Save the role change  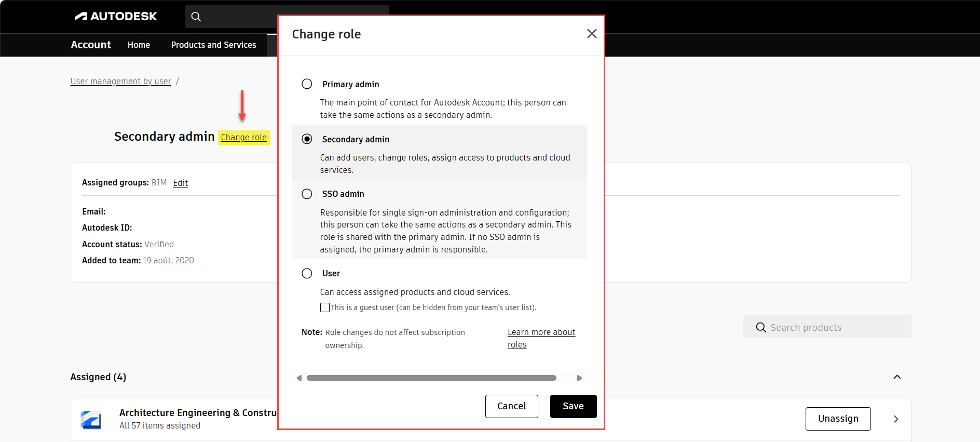point(573,406)
